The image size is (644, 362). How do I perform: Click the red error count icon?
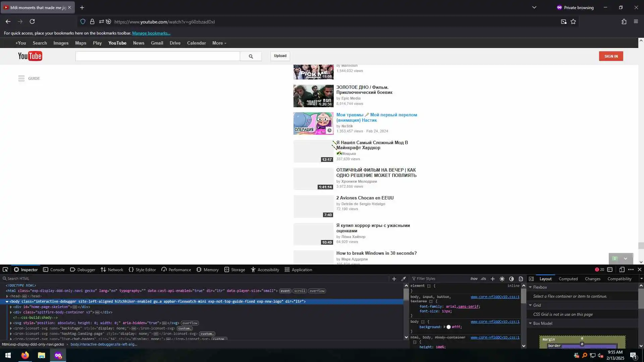[x=597, y=269]
